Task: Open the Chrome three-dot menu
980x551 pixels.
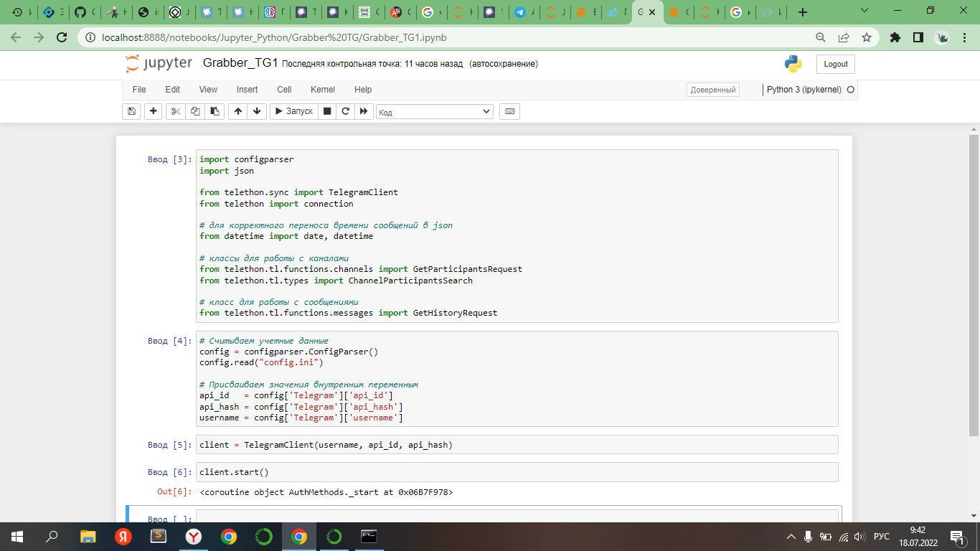Action: [965, 37]
